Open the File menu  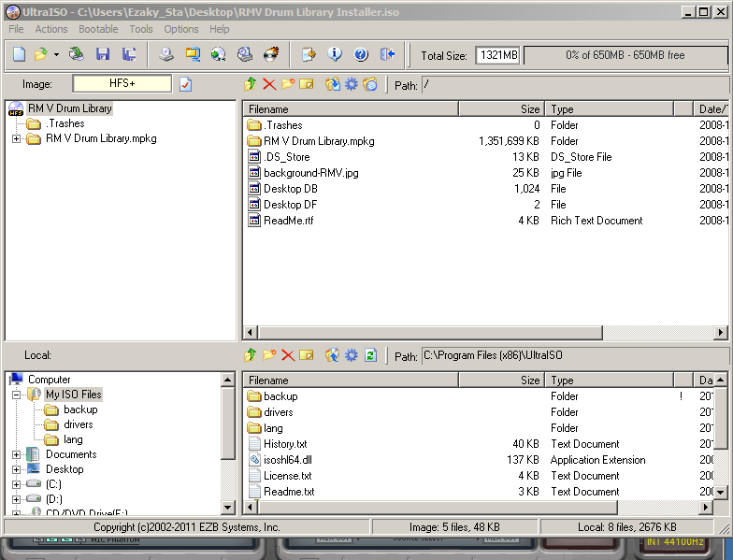[x=16, y=29]
